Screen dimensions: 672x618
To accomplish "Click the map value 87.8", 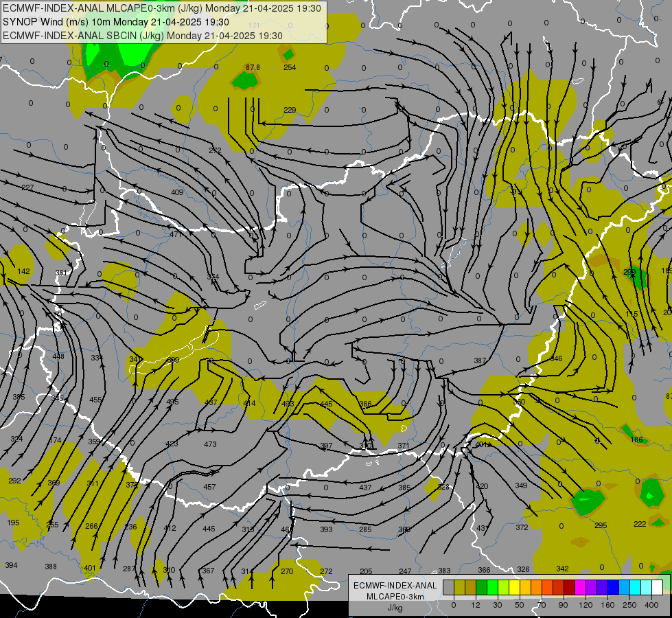I will point(253,67).
